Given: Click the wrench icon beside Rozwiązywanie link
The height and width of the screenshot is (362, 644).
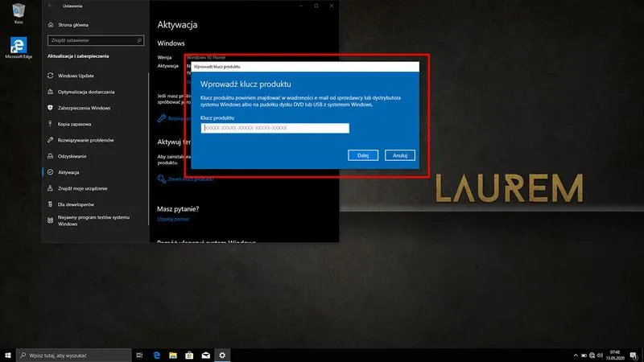Looking at the screenshot, I should click(162, 118).
